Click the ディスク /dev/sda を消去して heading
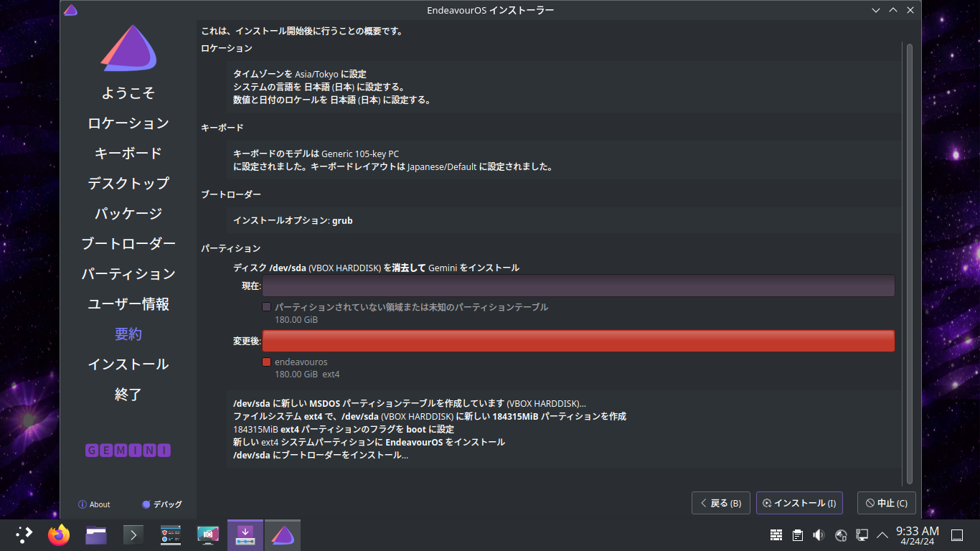Image resolution: width=980 pixels, height=551 pixels. tap(376, 268)
